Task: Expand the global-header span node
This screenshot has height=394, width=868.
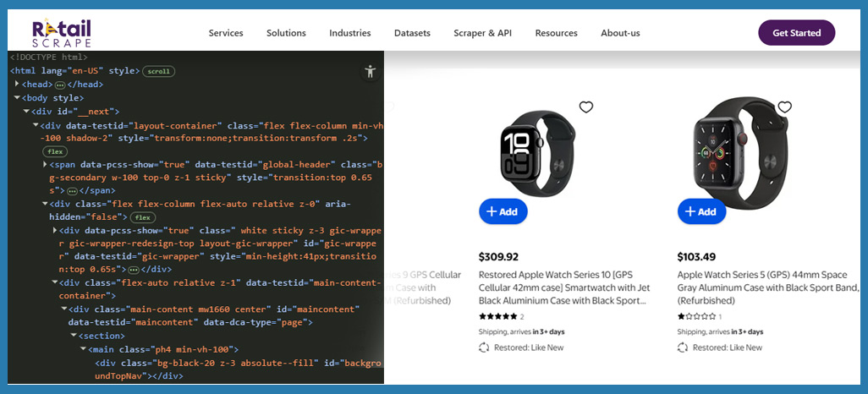Action: 45,165
